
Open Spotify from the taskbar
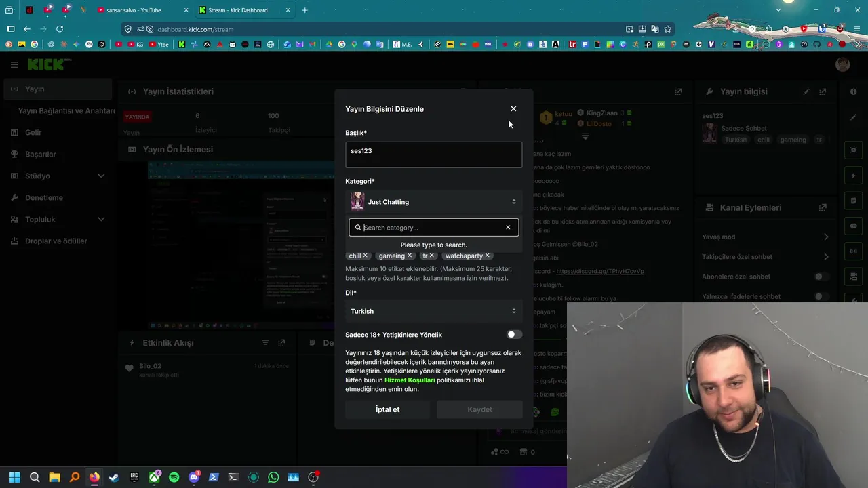point(174,477)
